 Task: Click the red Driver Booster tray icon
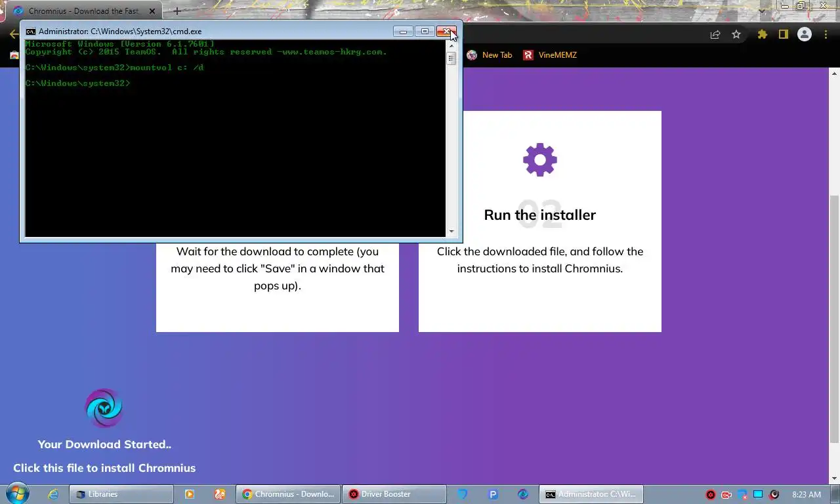pyautogui.click(x=710, y=495)
